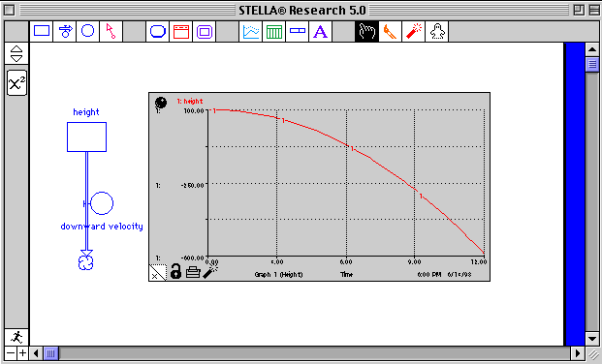Click the zoom out minus button
Viewport: 602px width, 364px height.
point(11,353)
